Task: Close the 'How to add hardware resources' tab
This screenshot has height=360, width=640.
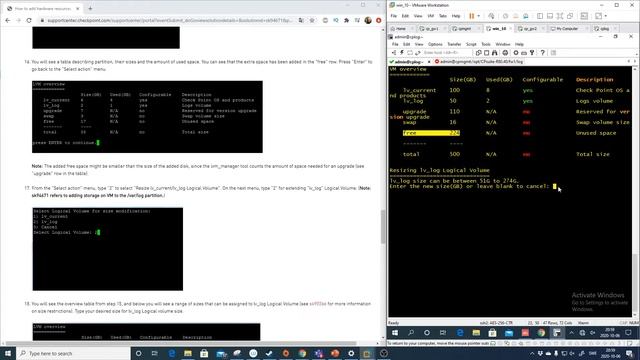Action: [78, 8]
